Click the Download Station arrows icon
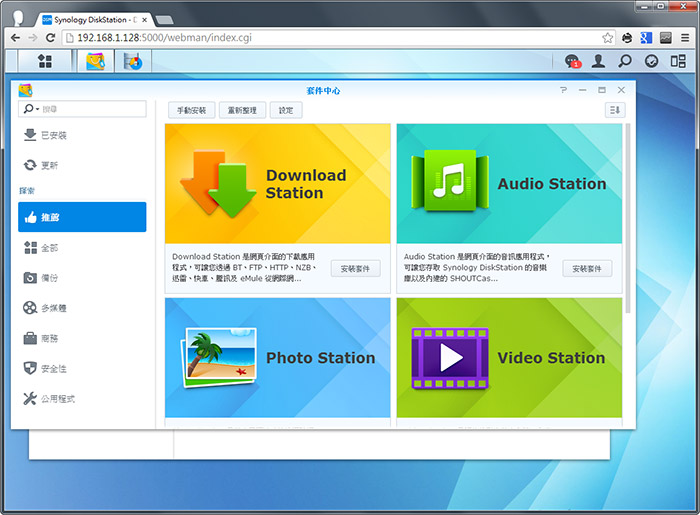Viewport: 700px width, 515px height. point(218,183)
